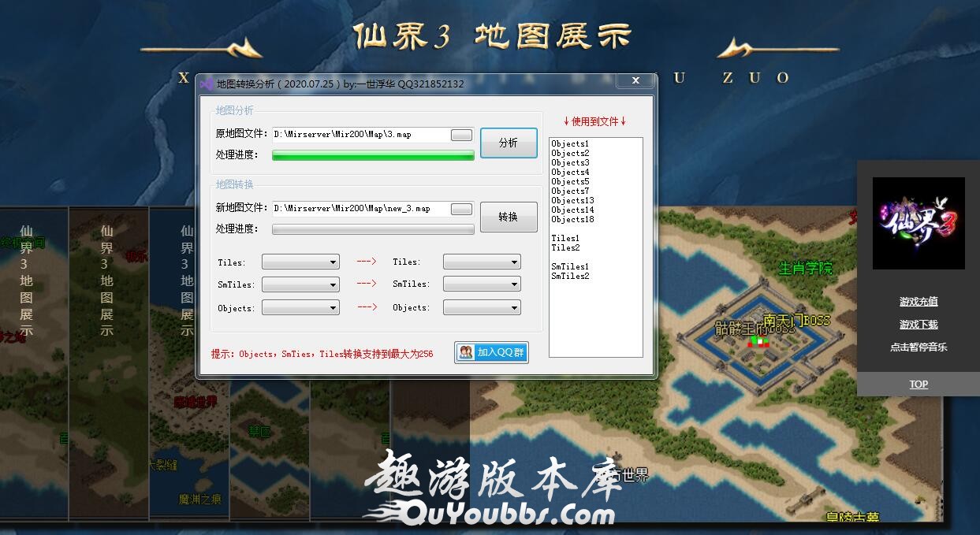Click the 生肖学院 label on the map
The width and height of the screenshot is (980, 535).
point(805,269)
